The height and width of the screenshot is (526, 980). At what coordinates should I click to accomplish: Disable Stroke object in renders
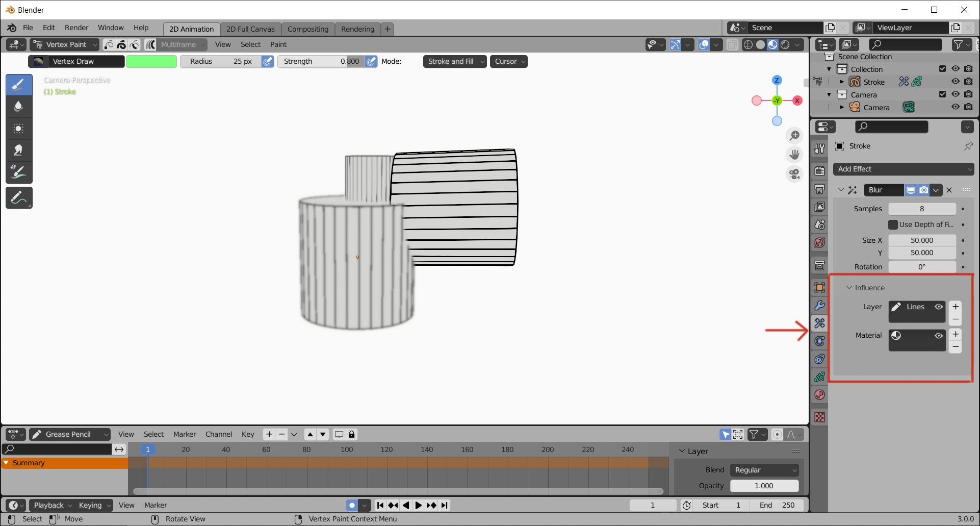click(x=968, y=82)
